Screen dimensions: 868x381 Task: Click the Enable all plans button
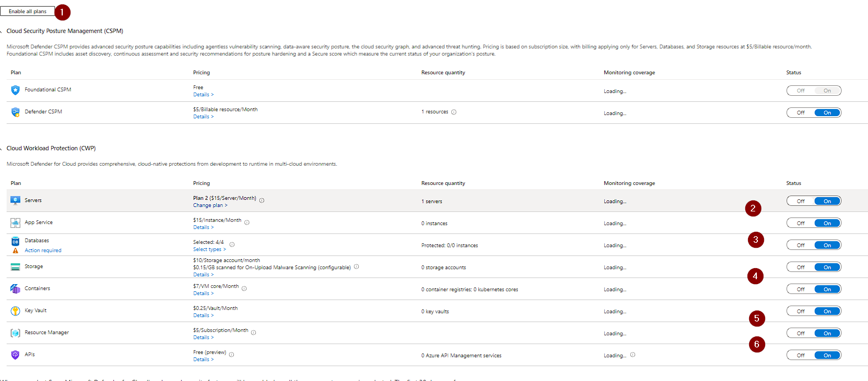tap(28, 11)
